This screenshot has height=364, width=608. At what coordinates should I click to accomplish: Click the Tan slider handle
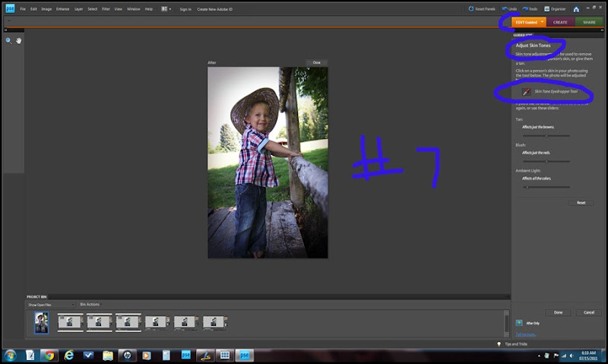tap(546, 135)
